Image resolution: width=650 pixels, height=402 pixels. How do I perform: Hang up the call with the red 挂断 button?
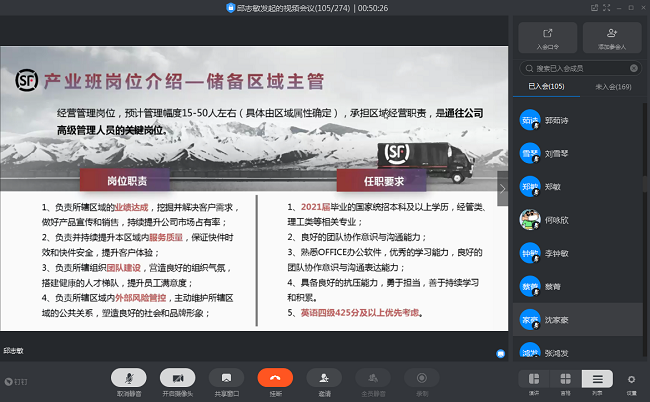click(x=275, y=378)
